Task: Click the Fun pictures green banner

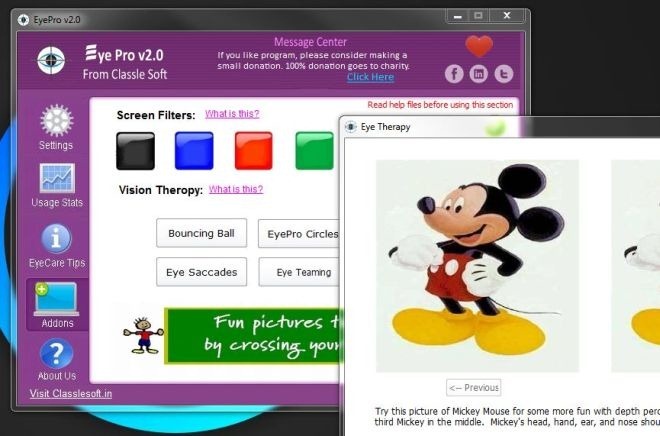Action: tap(253, 336)
